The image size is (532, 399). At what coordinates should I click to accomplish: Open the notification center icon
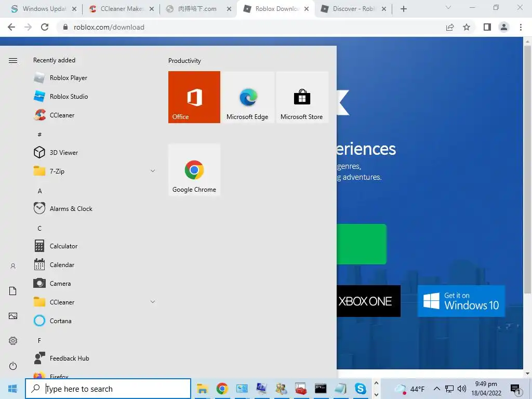coord(515,389)
